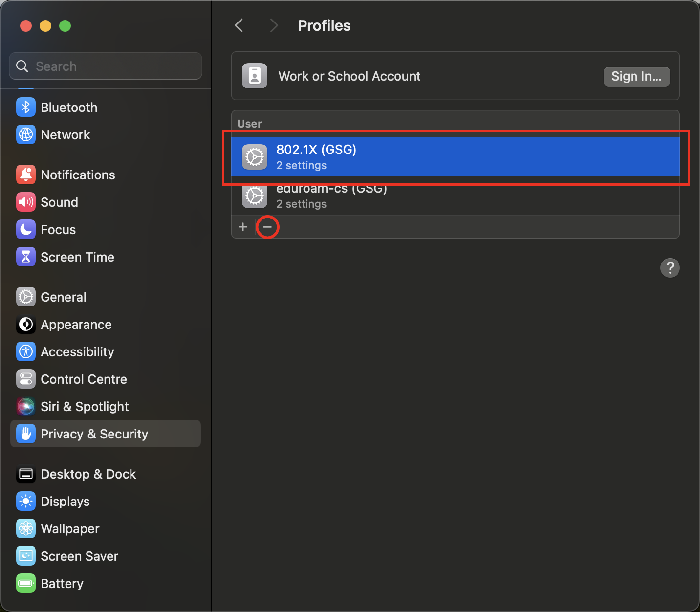The width and height of the screenshot is (700, 612).
Task: Click the Bluetooth icon in sidebar
Action: pyautogui.click(x=25, y=108)
